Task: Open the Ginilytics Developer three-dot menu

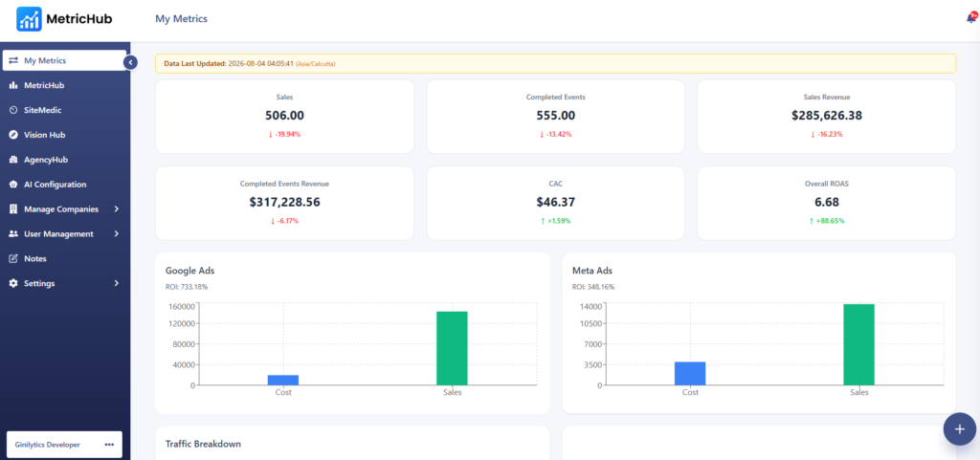Action: click(109, 445)
